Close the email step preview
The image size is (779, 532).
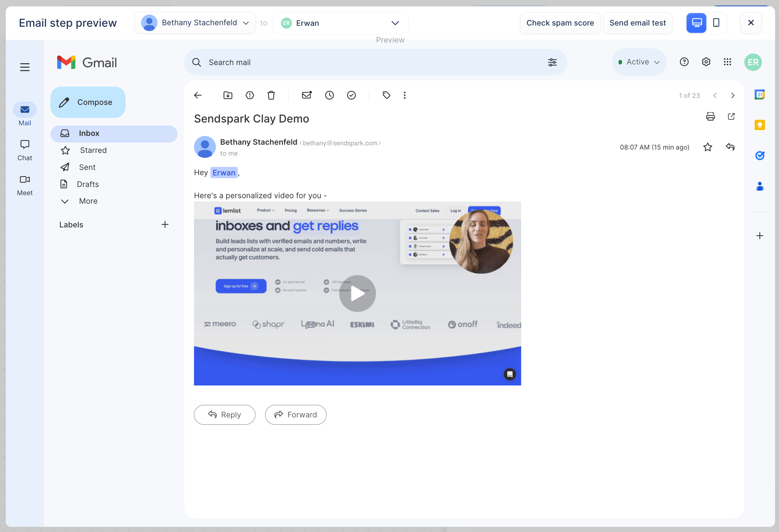pyautogui.click(x=751, y=23)
